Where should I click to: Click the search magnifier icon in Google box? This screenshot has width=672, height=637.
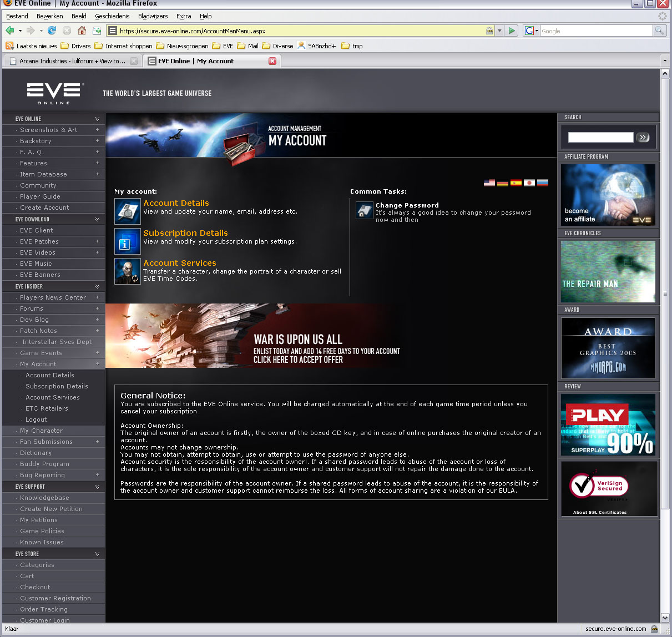tap(659, 31)
